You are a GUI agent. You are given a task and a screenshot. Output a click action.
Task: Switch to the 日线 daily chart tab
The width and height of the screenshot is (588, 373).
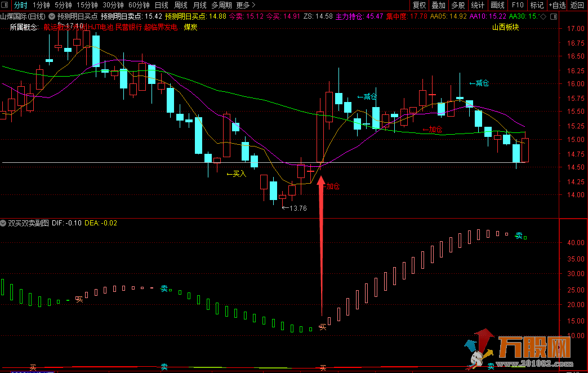click(162, 5)
